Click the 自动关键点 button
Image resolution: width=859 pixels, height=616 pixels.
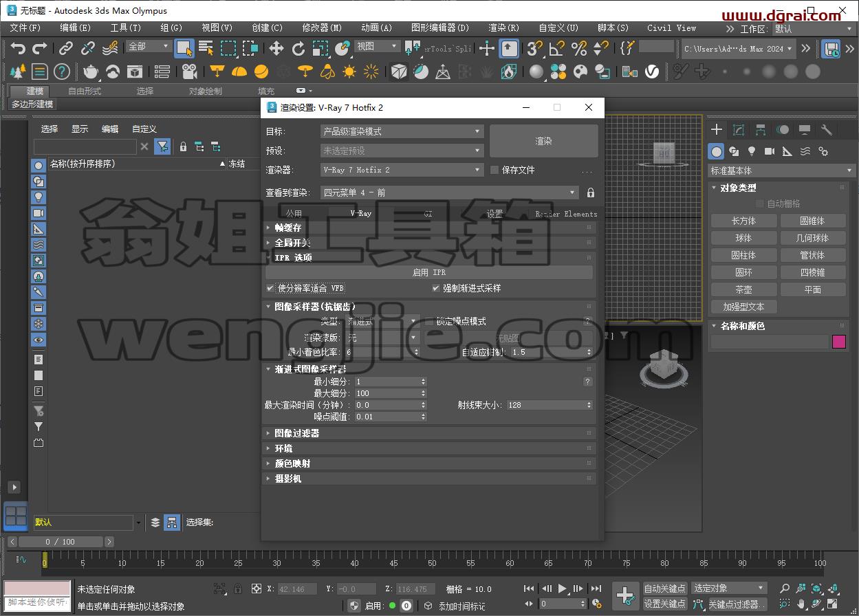coord(664,588)
